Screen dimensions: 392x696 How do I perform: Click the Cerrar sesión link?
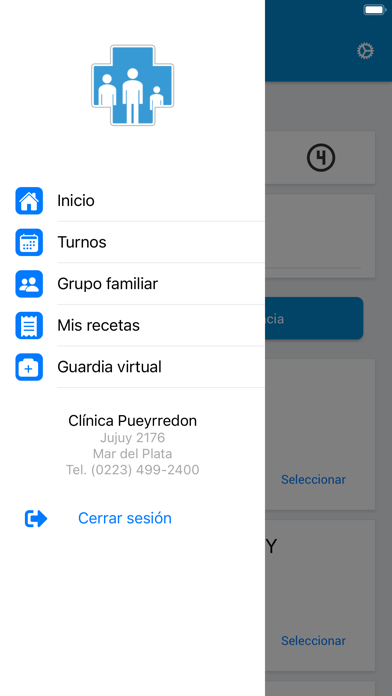click(x=125, y=518)
